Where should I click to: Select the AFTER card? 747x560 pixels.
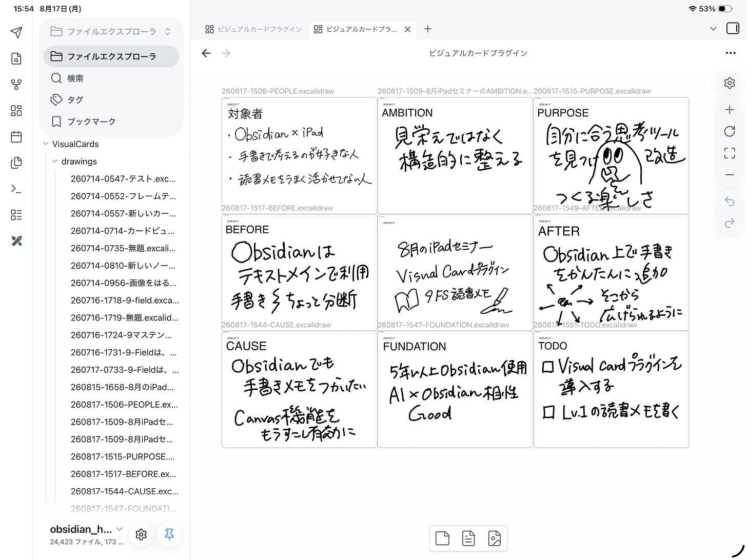(611, 272)
